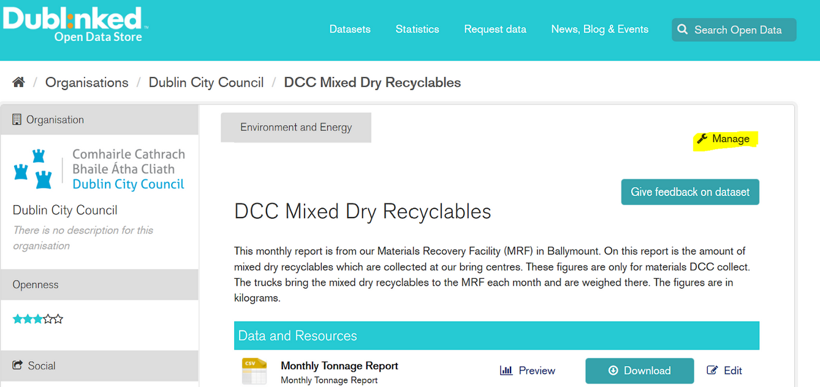Click the Monthly Tonnage Report subtitle text

pyautogui.click(x=329, y=380)
